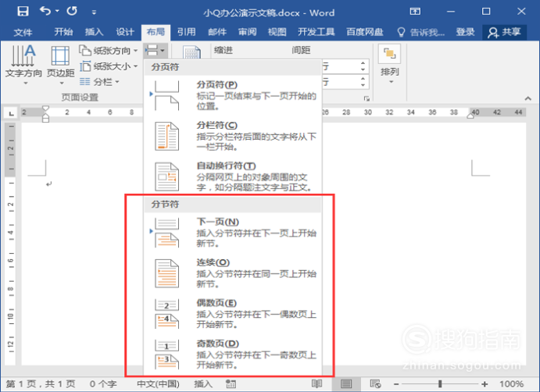Click the zoom slider handle
The image size is (540, 392).
coord(440,383)
